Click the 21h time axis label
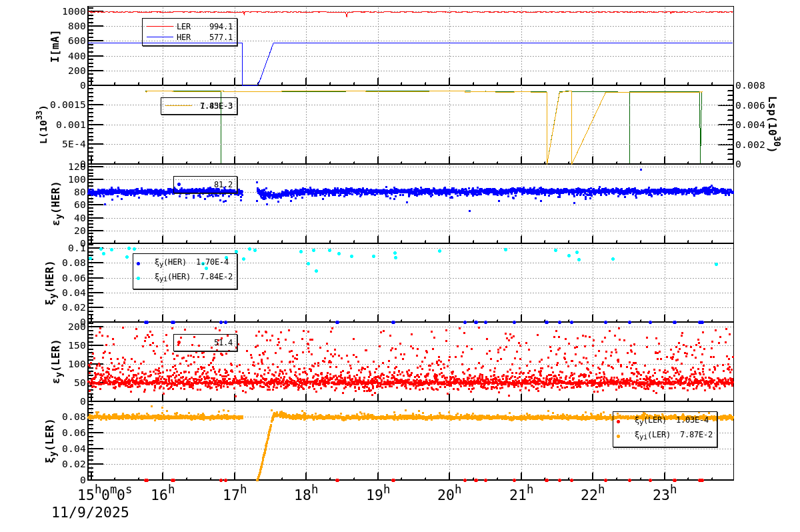800x532 pixels. pos(521,495)
